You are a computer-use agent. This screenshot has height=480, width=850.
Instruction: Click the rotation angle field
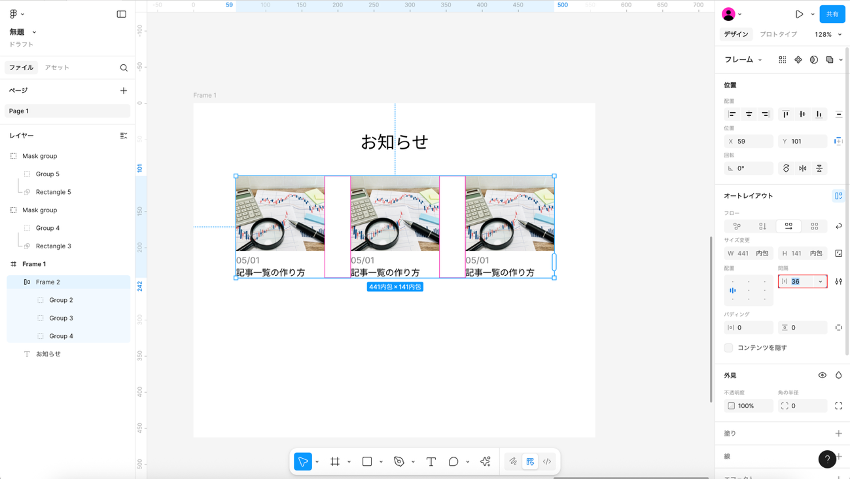coord(749,169)
